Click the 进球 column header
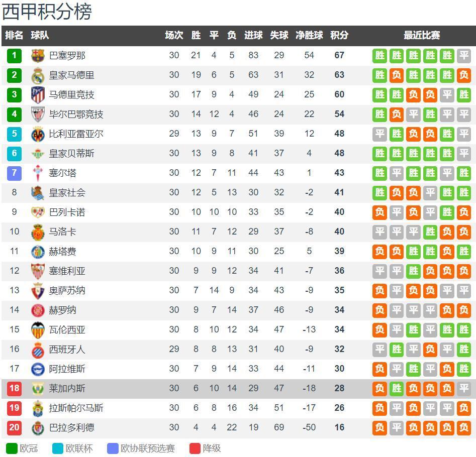Screen dimensions: 476x457 pos(253,36)
